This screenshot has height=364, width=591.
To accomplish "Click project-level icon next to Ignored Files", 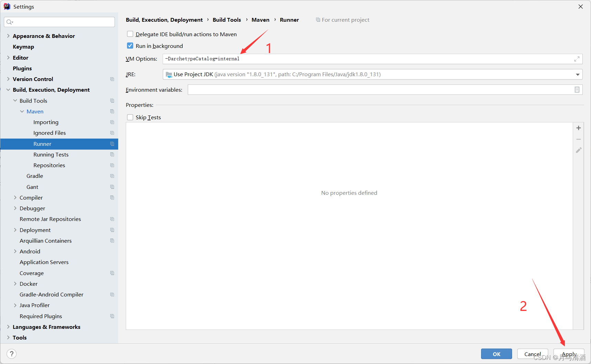I will [112, 133].
